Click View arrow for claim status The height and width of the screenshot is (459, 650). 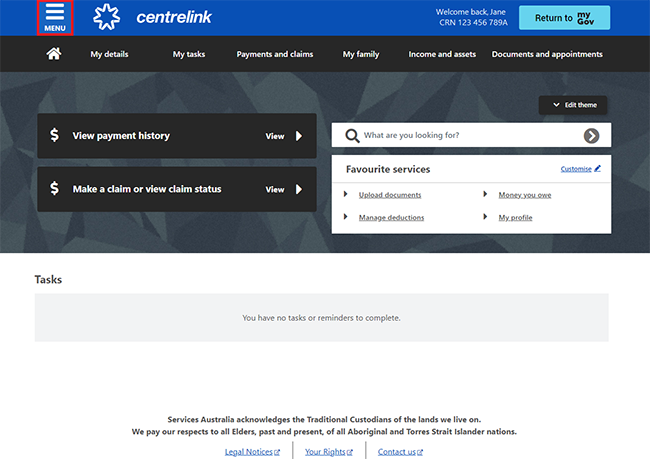tap(298, 189)
